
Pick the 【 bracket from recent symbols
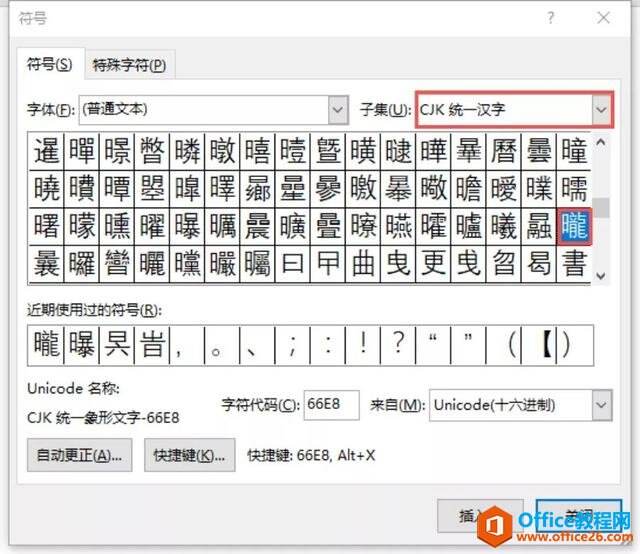(538, 345)
